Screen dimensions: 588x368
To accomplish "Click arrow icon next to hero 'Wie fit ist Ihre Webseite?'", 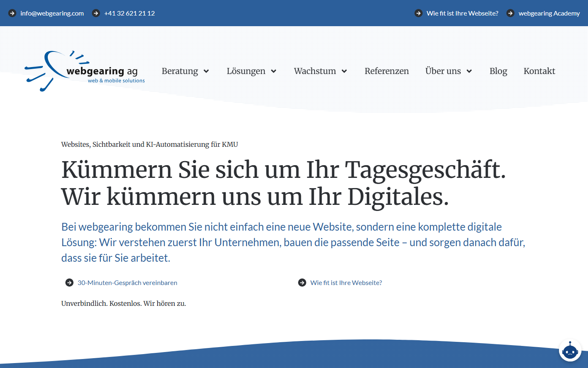I will click(x=302, y=283).
